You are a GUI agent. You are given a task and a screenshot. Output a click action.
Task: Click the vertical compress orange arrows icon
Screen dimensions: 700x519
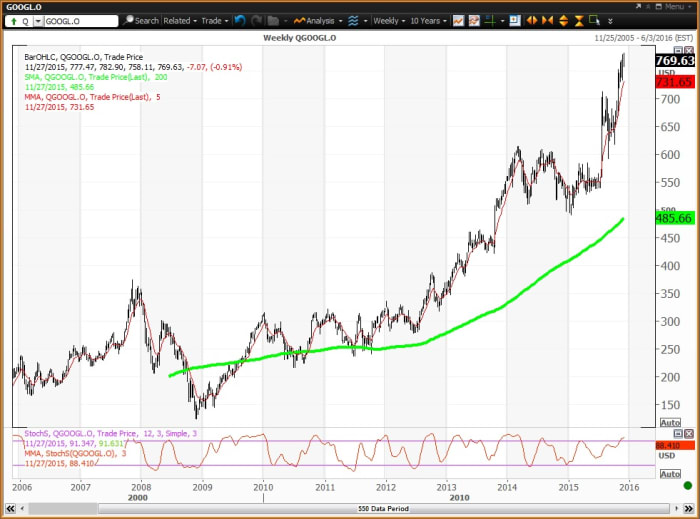coord(579,20)
